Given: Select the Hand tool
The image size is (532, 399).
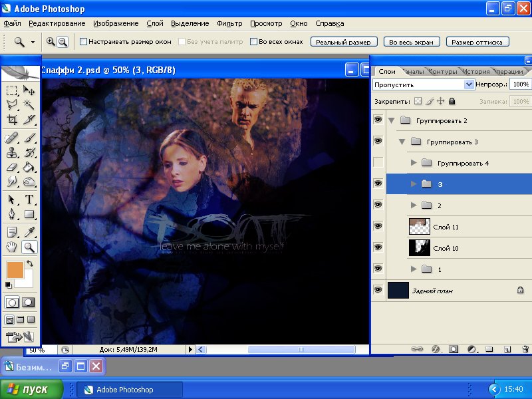Looking at the screenshot, I should [x=12, y=247].
